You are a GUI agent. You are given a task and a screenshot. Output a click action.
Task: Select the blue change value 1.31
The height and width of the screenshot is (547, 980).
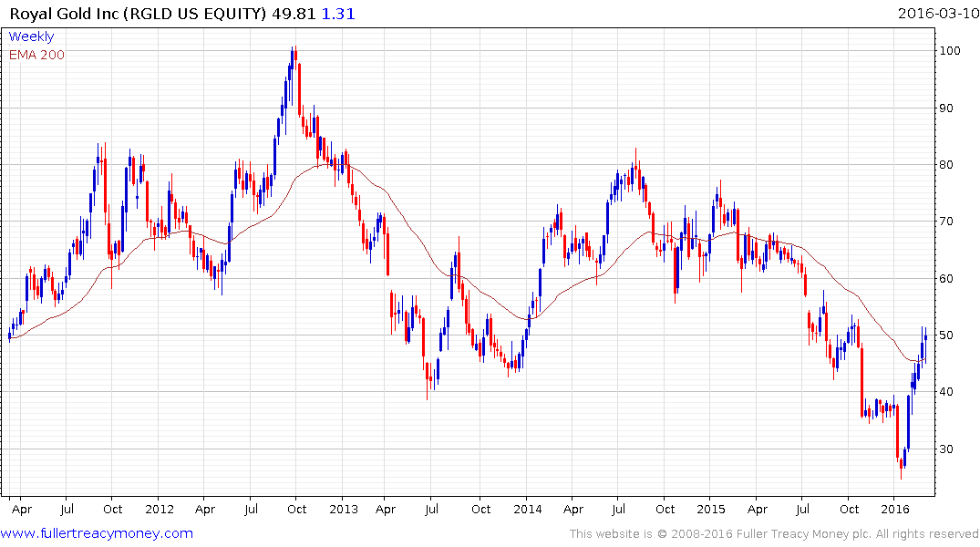click(338, 14)
